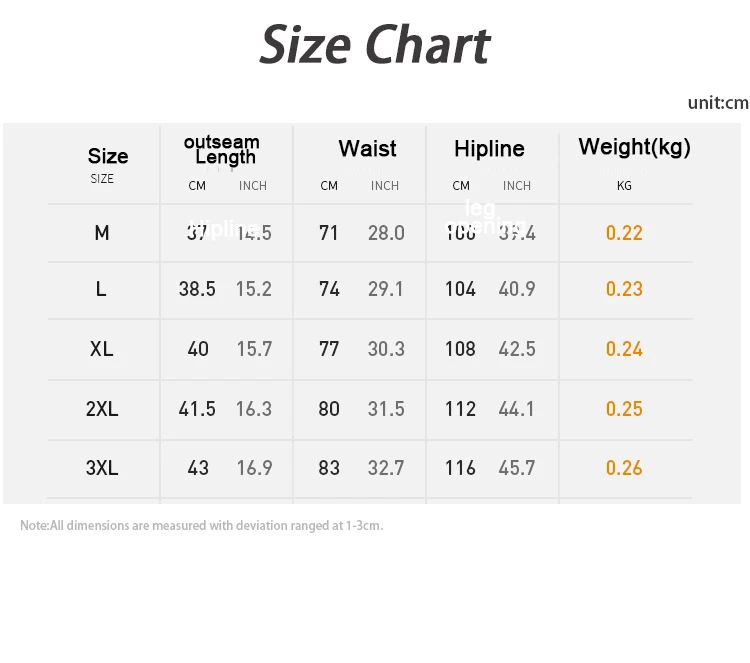
Task: Select the Hipline column header
Action: (489, 149)
